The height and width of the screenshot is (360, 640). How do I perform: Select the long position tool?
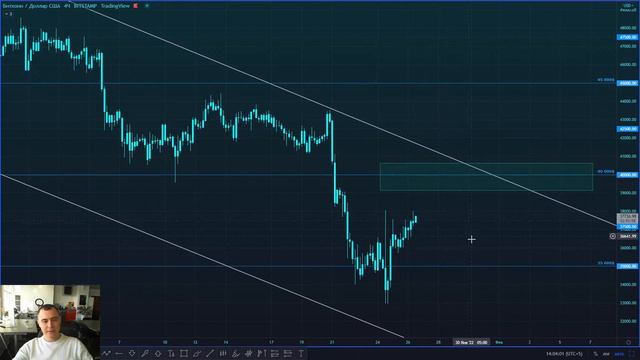pyautogui.click(x=275, y=353)
